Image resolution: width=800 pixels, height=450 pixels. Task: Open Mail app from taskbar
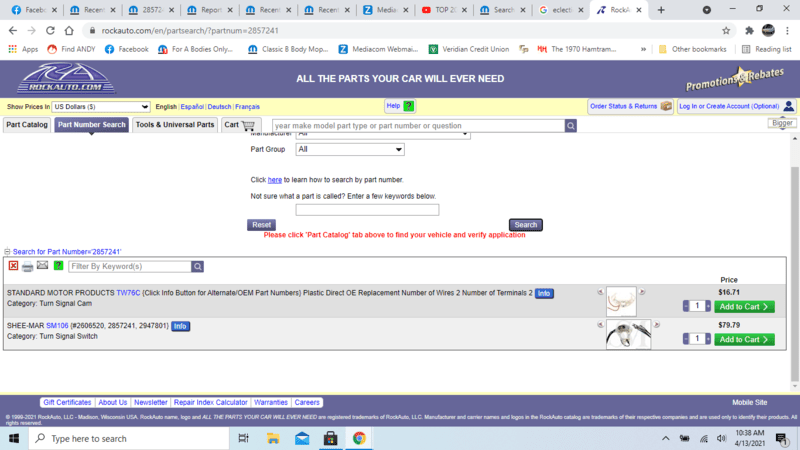click(x=302, y=438)
